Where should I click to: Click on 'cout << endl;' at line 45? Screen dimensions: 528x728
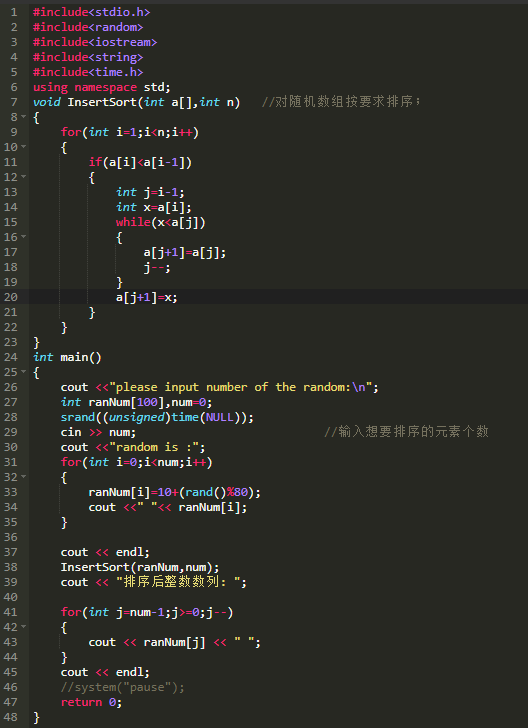coord(105,672)
